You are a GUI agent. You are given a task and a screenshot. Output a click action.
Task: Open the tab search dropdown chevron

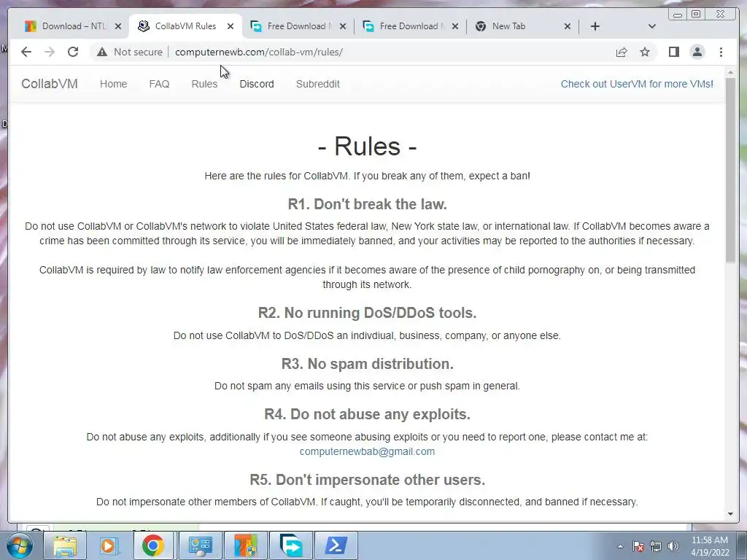click(652, 26)
